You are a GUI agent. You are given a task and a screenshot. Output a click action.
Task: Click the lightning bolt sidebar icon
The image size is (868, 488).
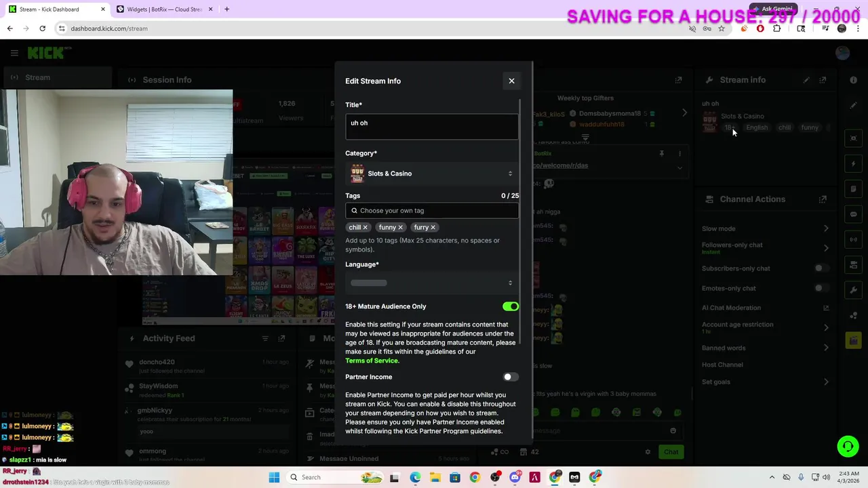click(x=854, y=163)
